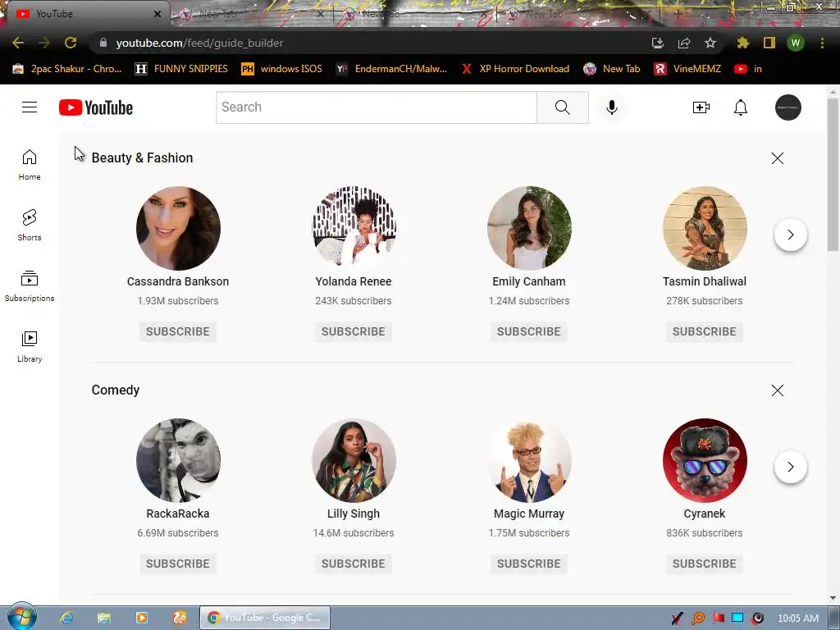Open RackaRacka channel avatar
The height and width of the screenshot is (630, 840).
178,460
